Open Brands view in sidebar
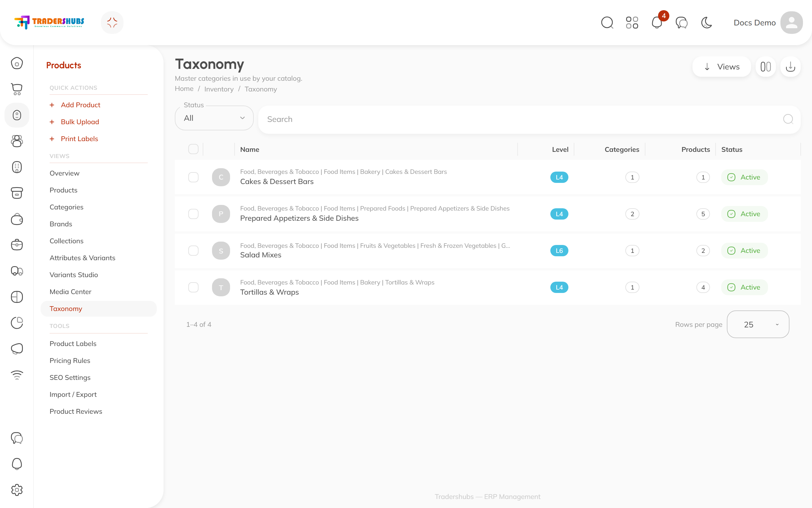 pyautogui.click(x=61, y=224)
